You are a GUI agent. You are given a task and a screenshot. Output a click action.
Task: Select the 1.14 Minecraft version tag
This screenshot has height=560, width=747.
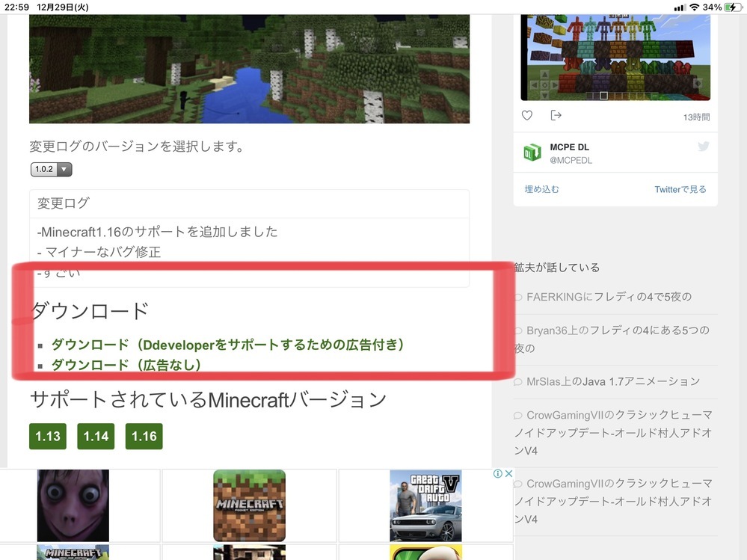click(x=96, y=436)
